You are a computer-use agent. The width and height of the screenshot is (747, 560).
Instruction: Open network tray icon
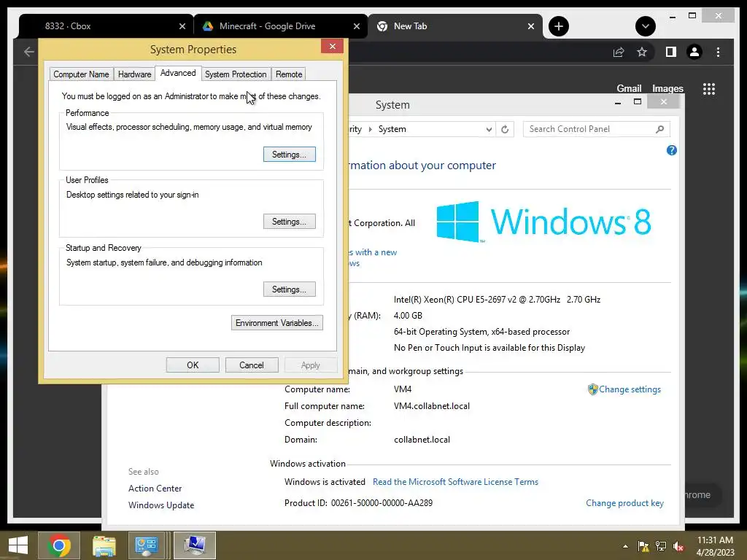point(661,547)
